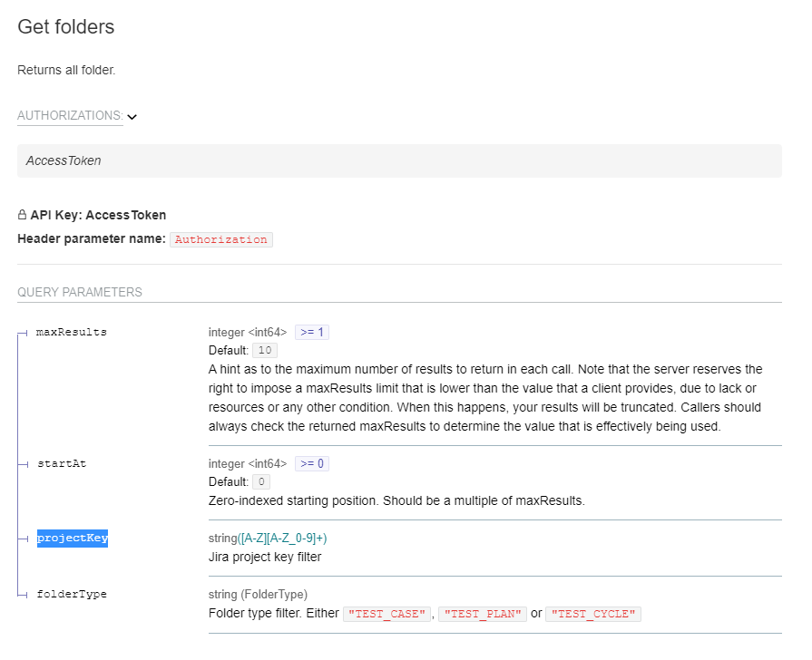812x660 pixels.
Task: Click the default value 0 badge
Action: 261,482
